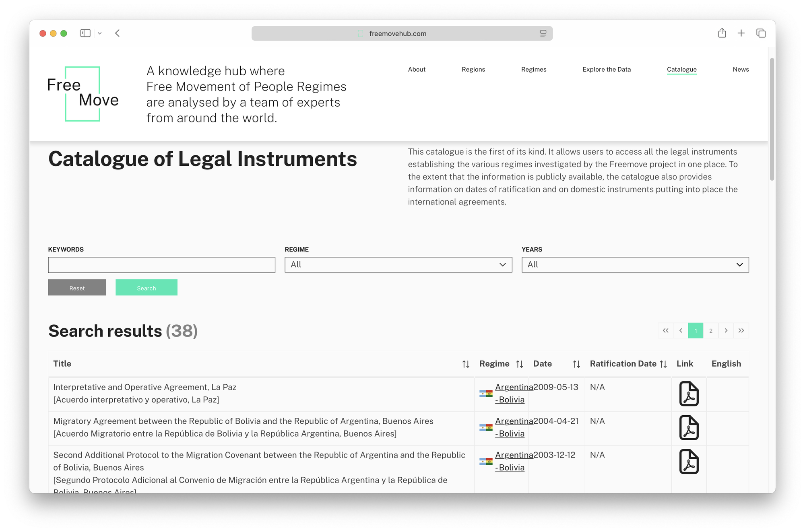
Task: Open the Regime dropdown
Action: [398, 264]
